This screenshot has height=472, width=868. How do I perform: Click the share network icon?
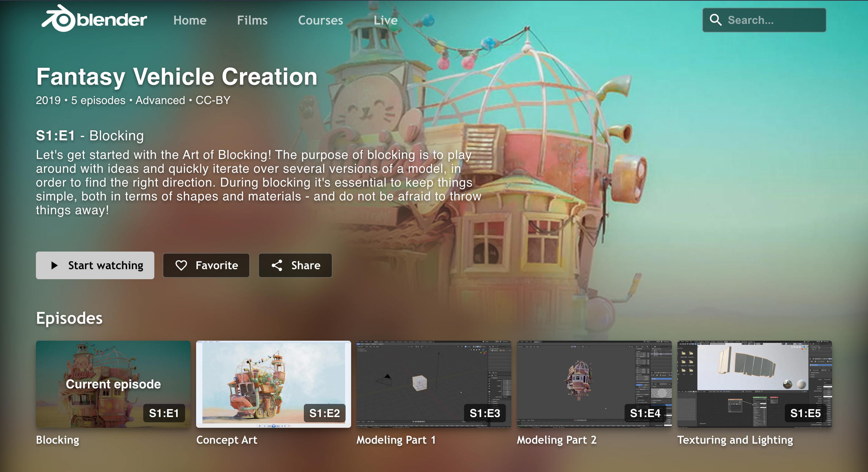[x=277, y=265]
